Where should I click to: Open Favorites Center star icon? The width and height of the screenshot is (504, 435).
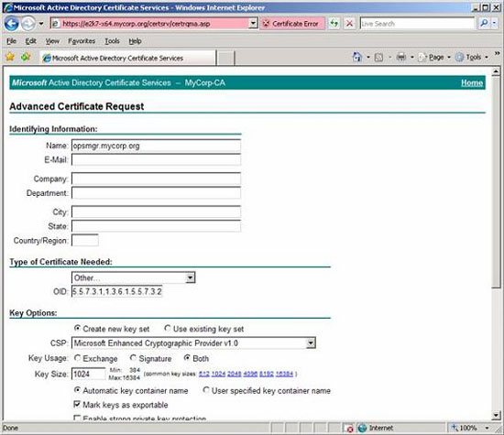(10, 57)
